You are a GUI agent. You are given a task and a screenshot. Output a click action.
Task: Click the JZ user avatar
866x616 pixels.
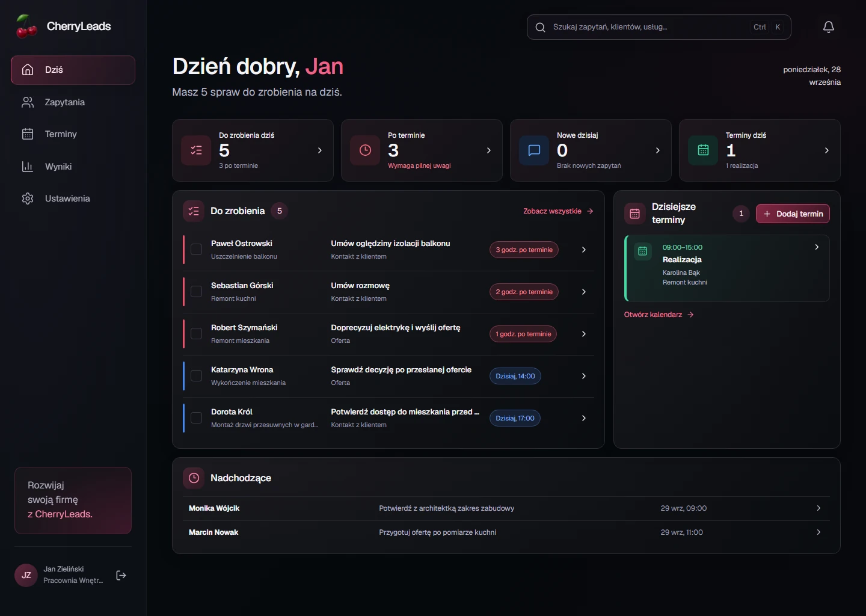point(26,575)
